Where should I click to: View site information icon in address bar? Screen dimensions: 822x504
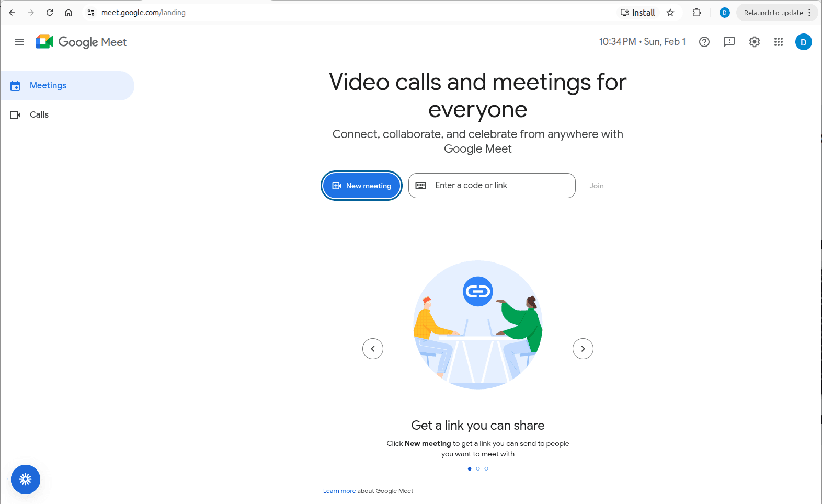point(91,13)
